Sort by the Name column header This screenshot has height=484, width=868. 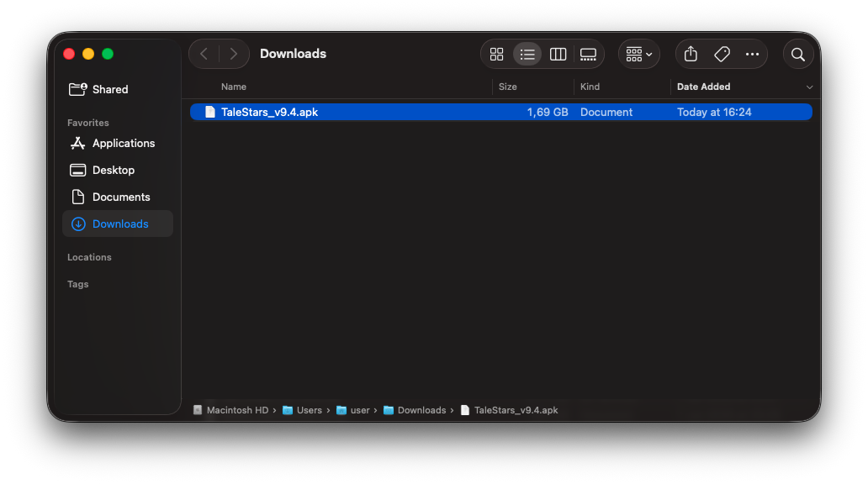pos(234,87)
